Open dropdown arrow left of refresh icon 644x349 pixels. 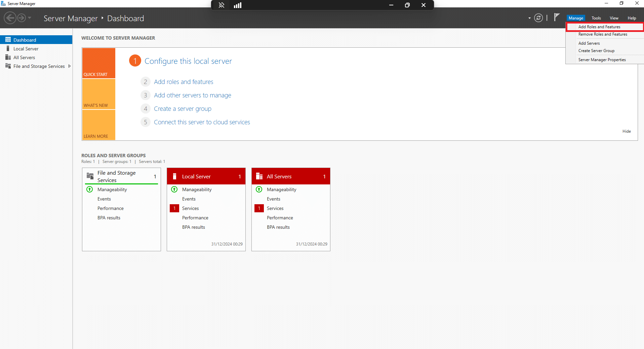click(x=529, y=18)
